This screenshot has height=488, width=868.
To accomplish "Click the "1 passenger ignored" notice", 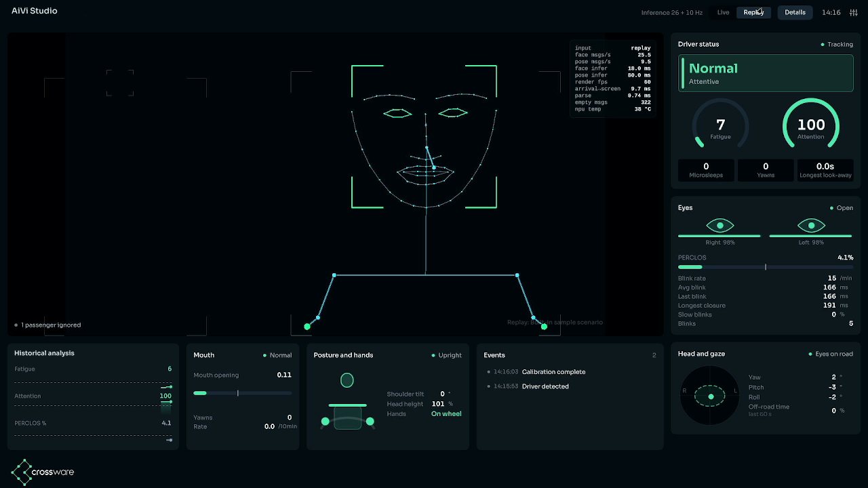I will point(47,325).
